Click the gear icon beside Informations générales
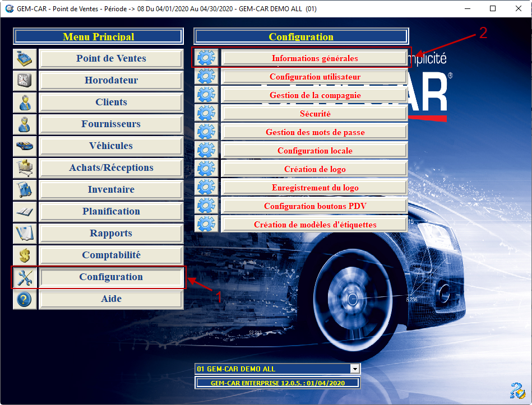 [206, 58]
